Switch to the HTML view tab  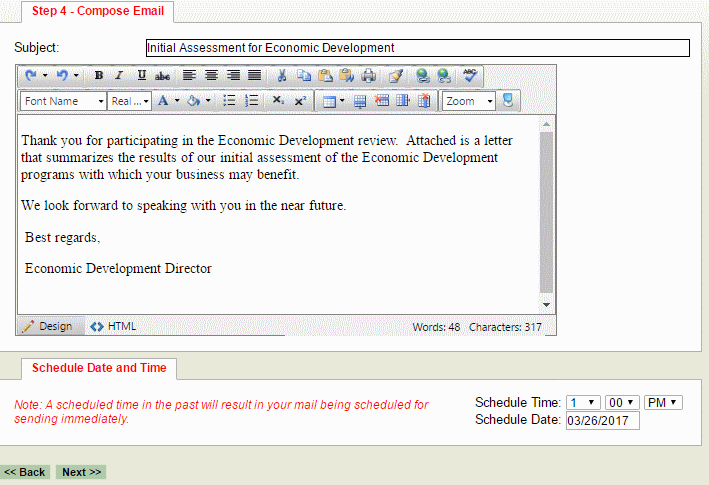114,326
